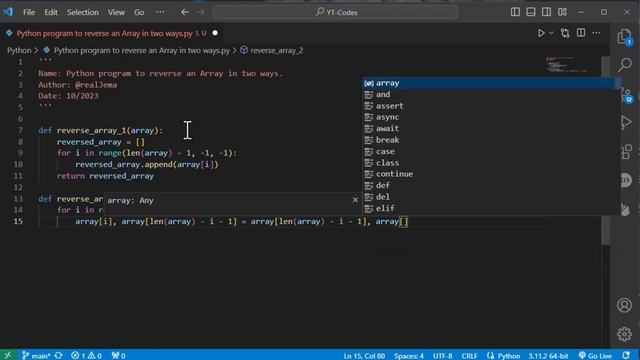640x360 pixels.
Task: Toggle the primary side bar
Action: pyautogui.click(x=515, y=12)
